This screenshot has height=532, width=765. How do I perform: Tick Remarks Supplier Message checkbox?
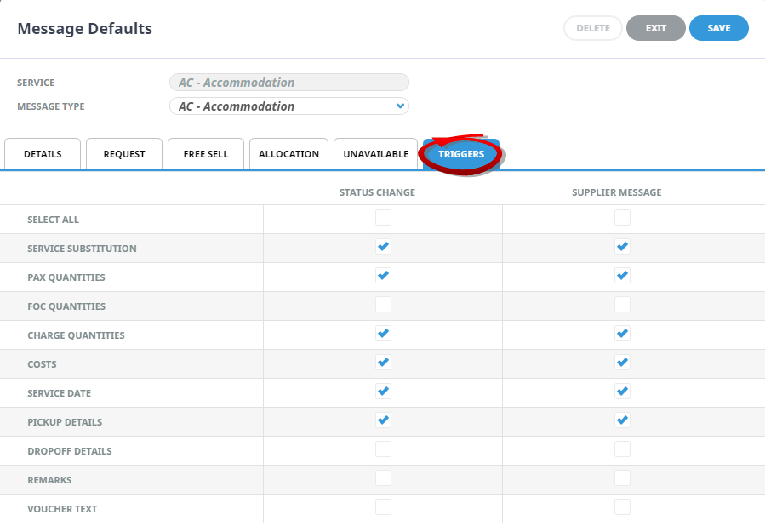tap(623, 478)
